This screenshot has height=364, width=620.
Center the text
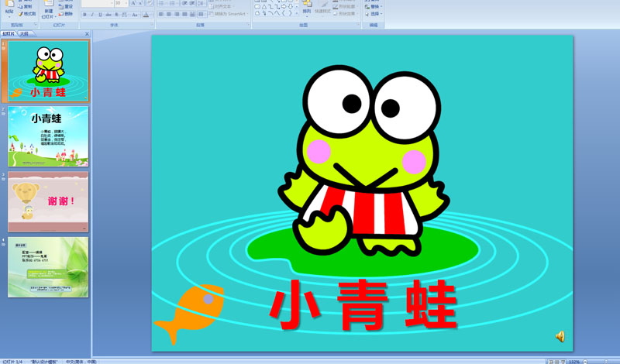point(169,14)
